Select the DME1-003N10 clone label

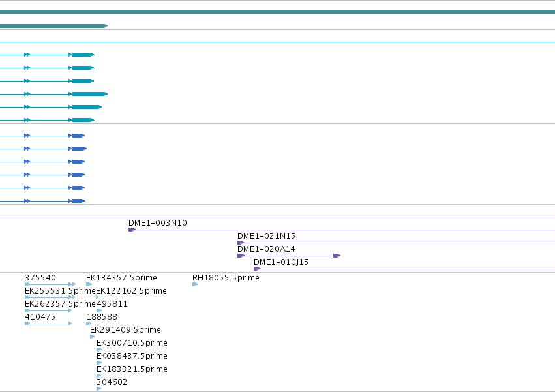click(158, 222)
